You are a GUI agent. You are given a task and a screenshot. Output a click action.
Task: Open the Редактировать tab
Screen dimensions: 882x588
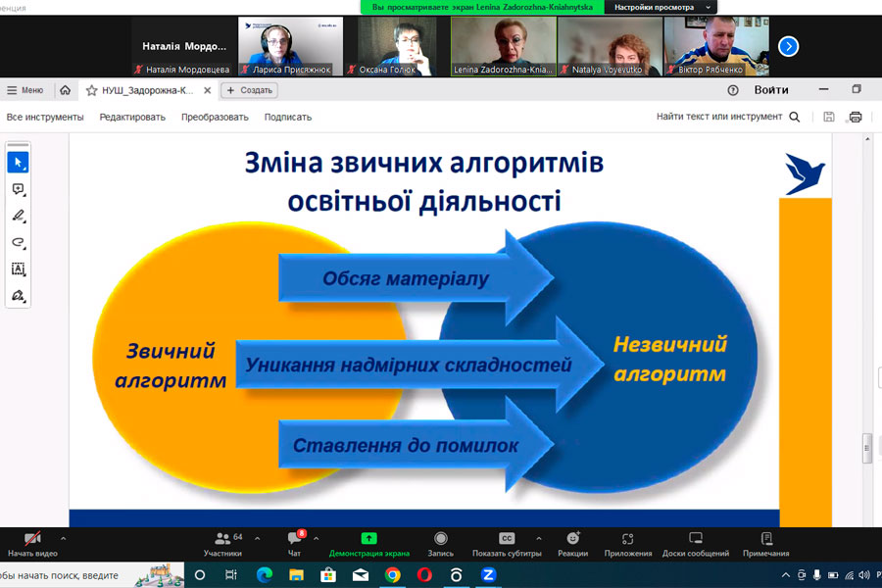132,117
